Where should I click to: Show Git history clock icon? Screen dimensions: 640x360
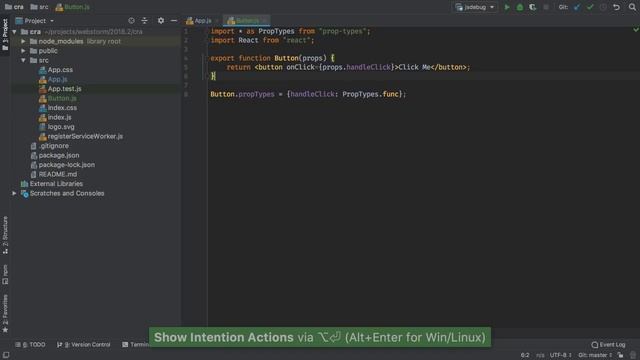pos(603,7)
